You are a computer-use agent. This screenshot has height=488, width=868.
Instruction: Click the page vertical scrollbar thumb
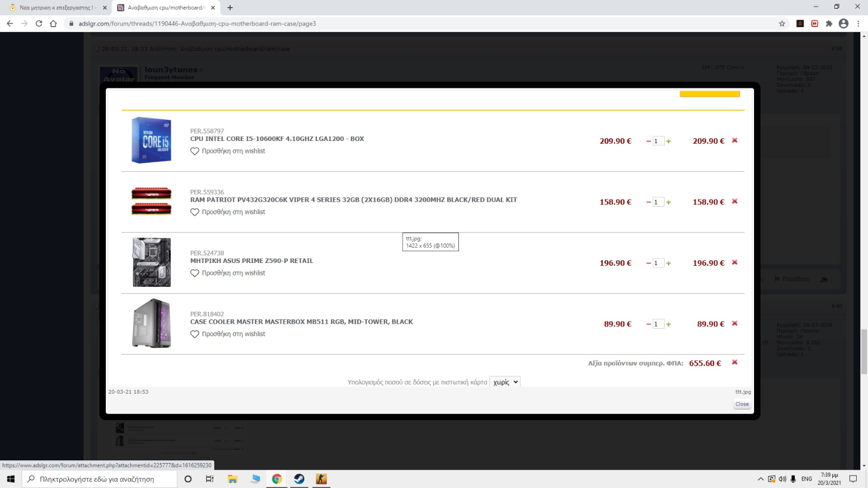864,351
